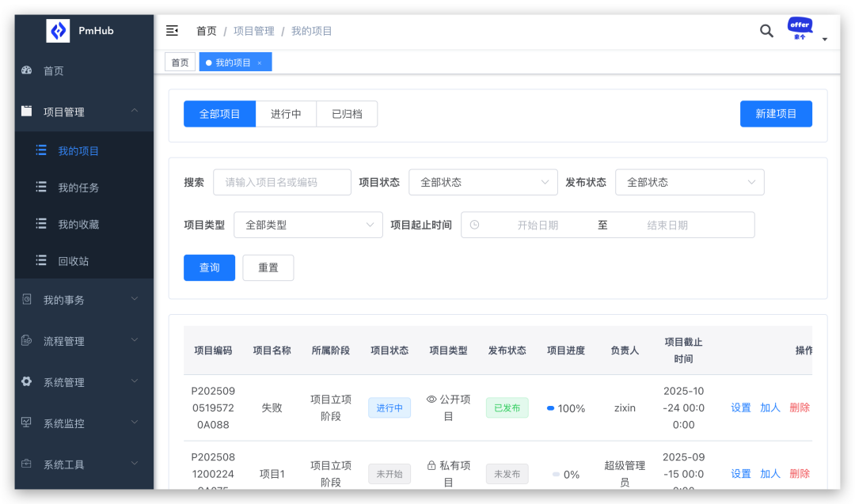Viewport: 855px width, 504px height.
Task: Switch to the 首页 tab
Action: (180, 63)
